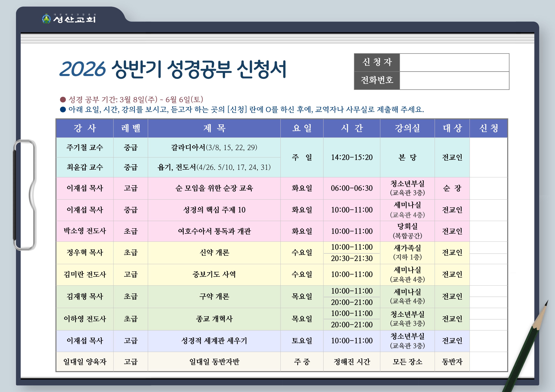Click the blue bullet before 아래 요일

point(63,110)
